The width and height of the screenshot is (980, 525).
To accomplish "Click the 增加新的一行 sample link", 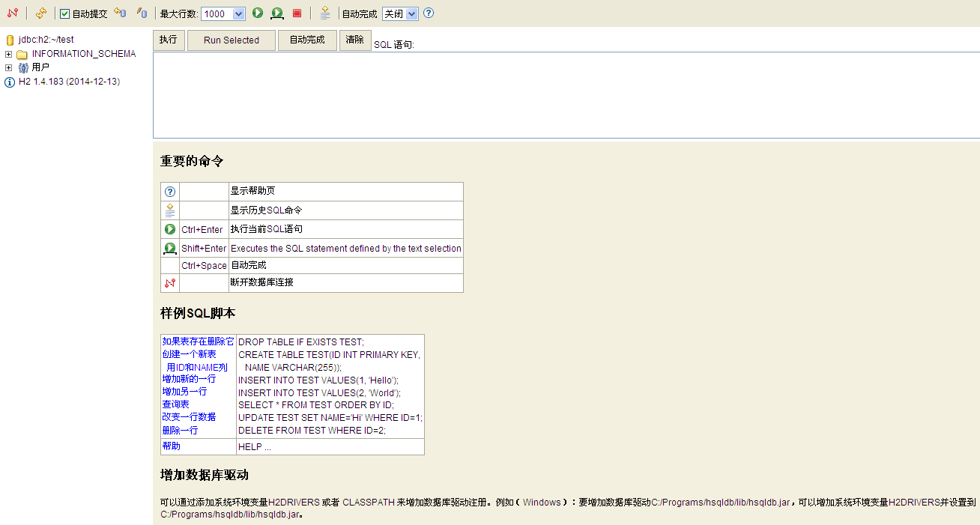I will pos(190,379).
